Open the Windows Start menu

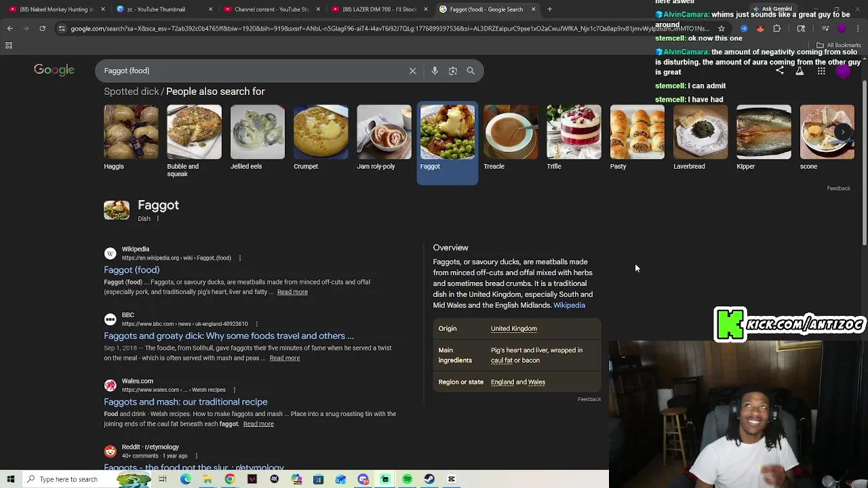[x=11, y=479]
